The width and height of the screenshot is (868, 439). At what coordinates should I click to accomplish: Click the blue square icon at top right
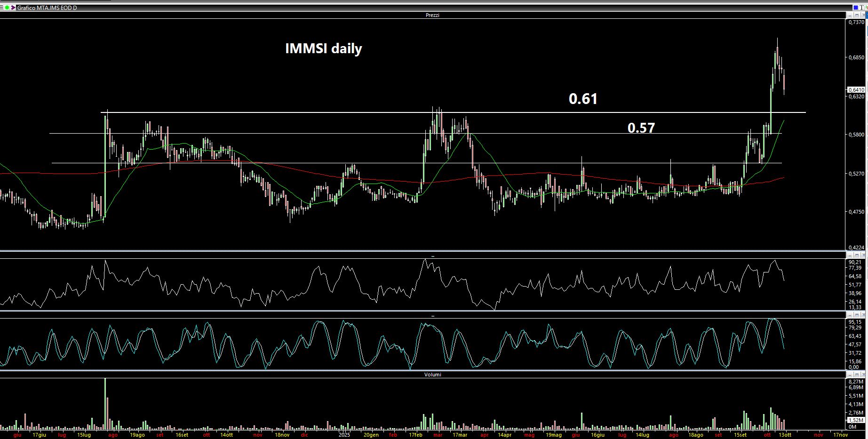pos(856,8)
